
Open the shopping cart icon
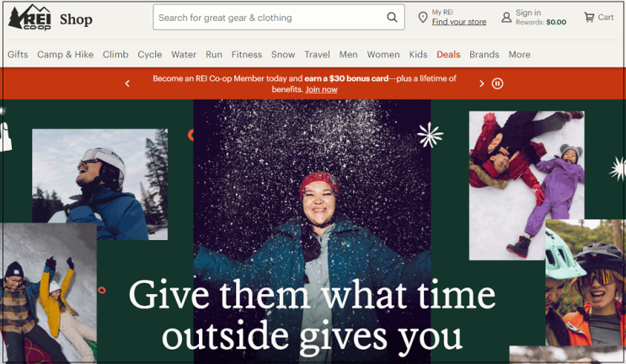tap(589, 17)
